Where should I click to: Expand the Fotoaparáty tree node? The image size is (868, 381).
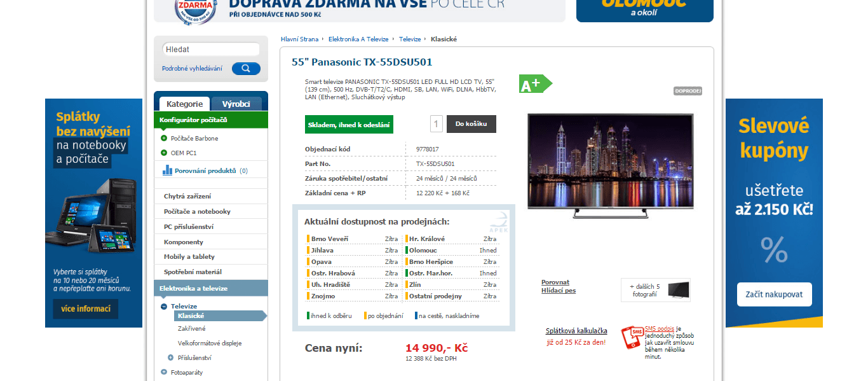coord(164,372)
